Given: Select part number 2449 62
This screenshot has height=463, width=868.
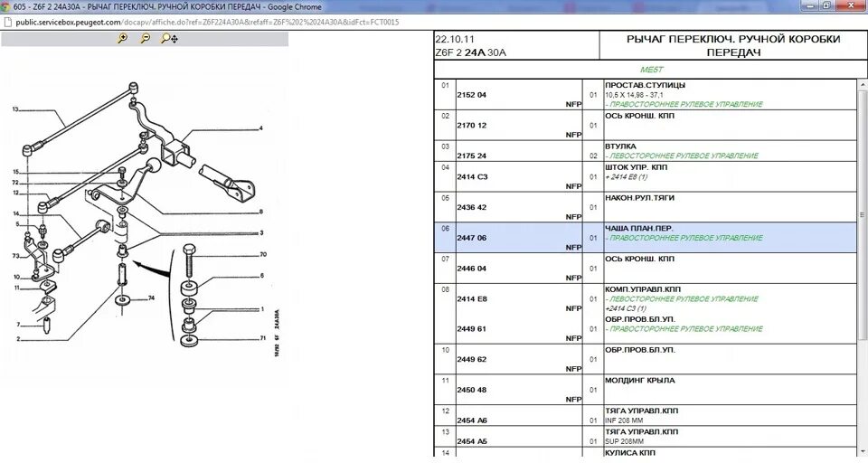Looking at the screenshot, I should pos(471,359).
